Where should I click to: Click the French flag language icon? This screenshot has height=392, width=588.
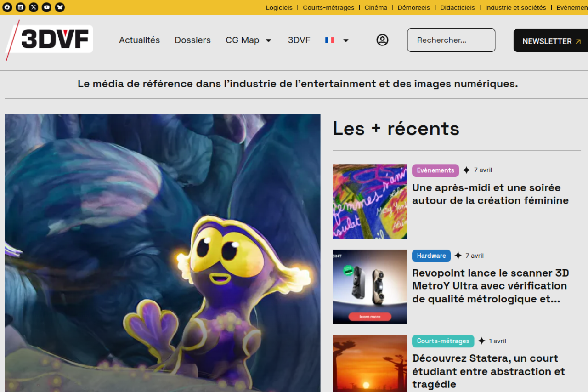(x=329, y=40)
